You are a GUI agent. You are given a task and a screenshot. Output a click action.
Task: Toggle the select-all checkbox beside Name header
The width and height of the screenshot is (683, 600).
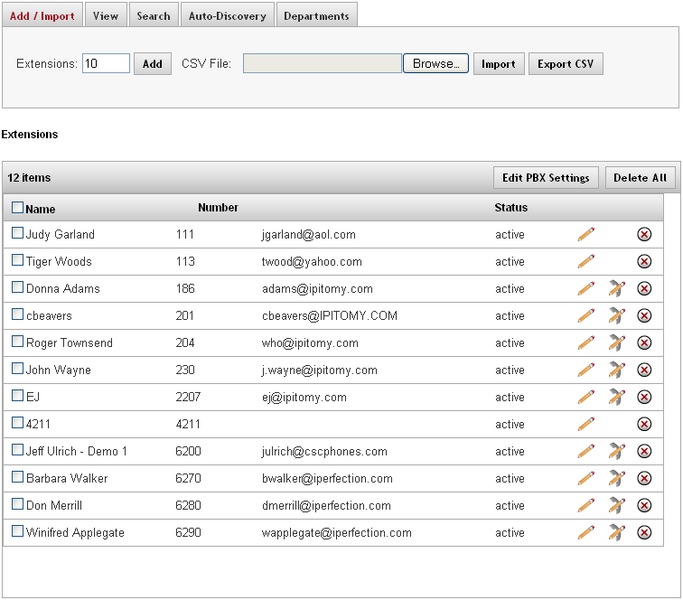coord(17,208)
